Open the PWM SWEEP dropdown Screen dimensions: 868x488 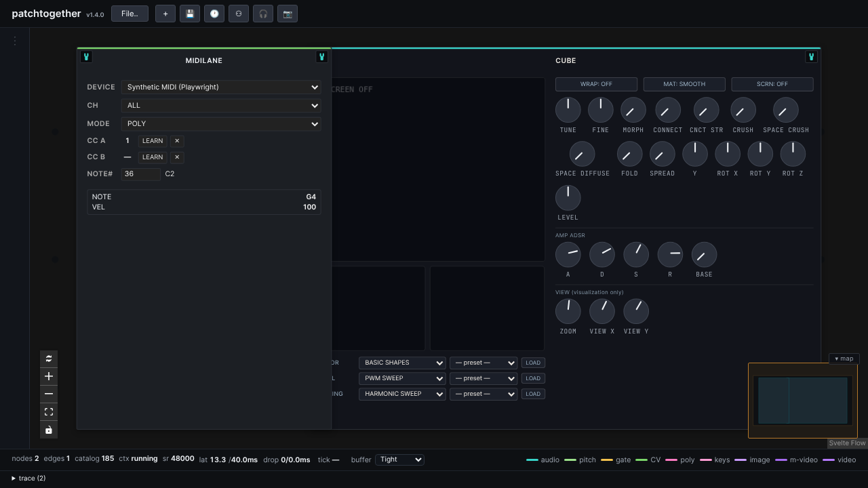point(402,378)
